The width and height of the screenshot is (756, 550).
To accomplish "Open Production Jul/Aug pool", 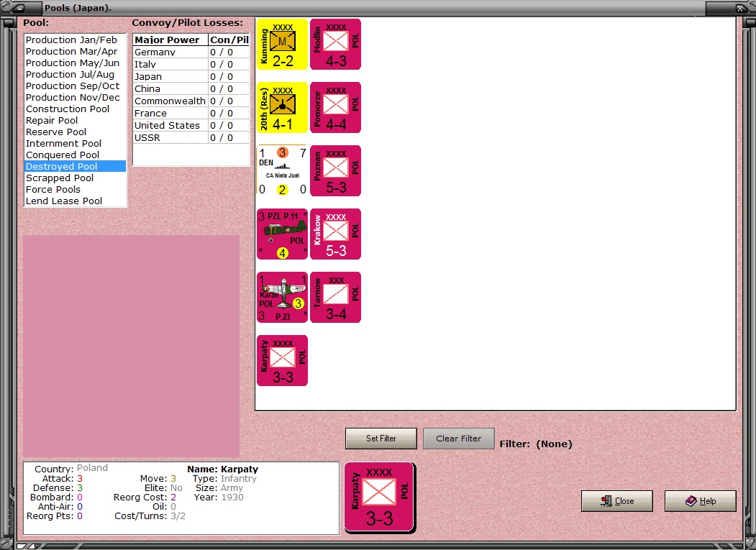I will [76, 75].
